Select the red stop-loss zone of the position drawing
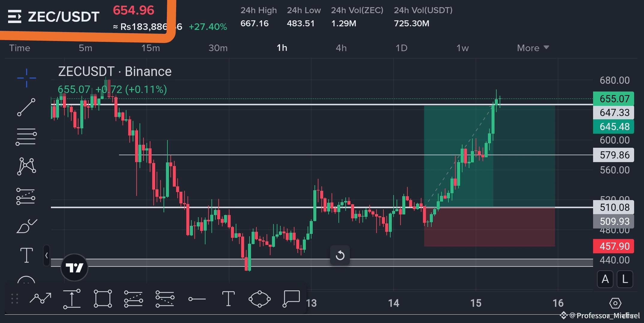 tap(489, 227)
